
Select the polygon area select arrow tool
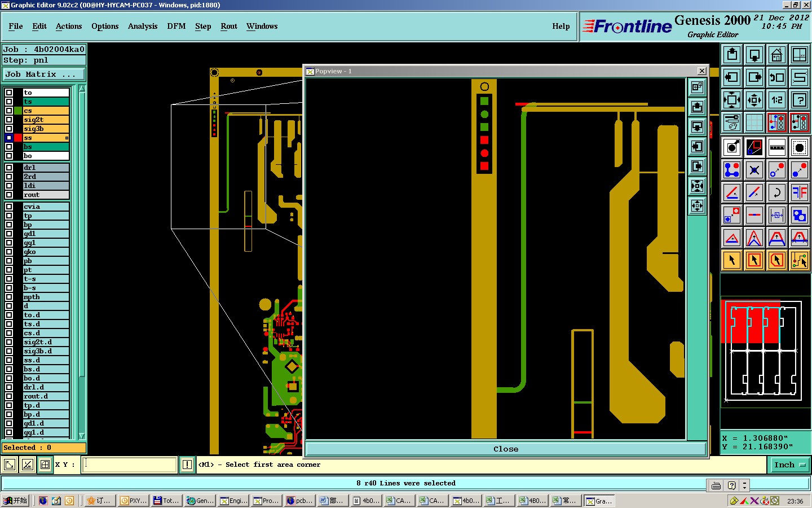(777, 260)
